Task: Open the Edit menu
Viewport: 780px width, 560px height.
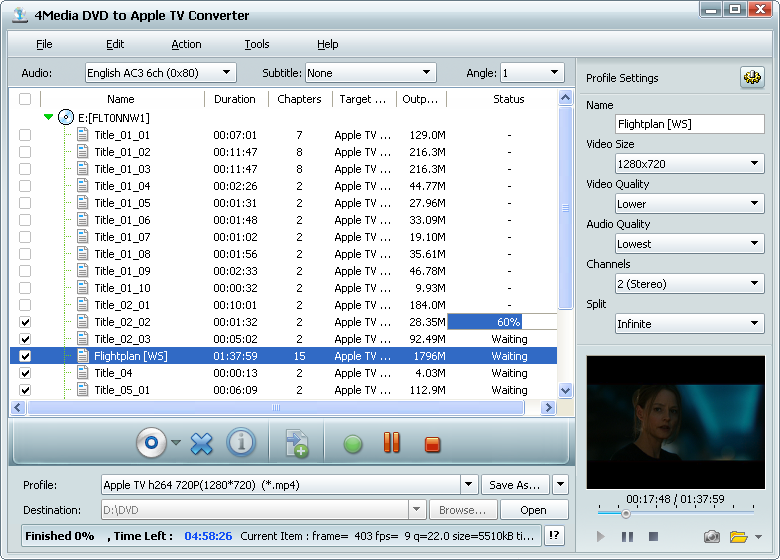Action: pyautogui.click(x=115, y=44)
